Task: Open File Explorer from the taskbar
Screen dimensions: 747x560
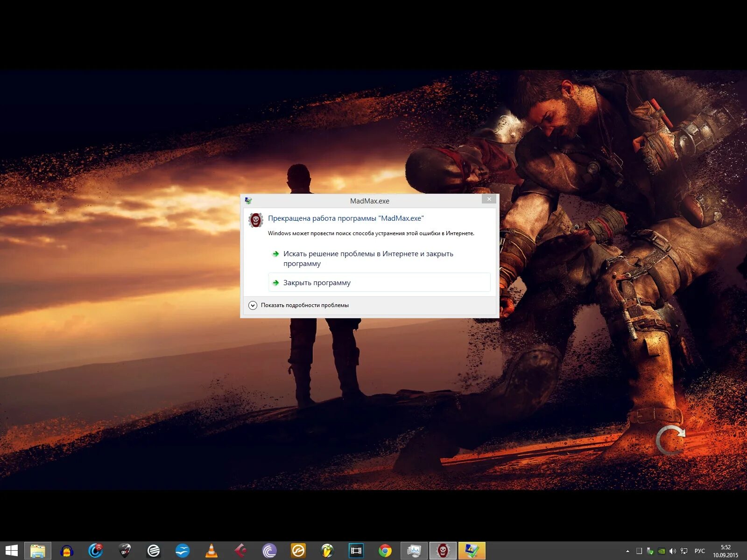Action: [x=38, y=551]
